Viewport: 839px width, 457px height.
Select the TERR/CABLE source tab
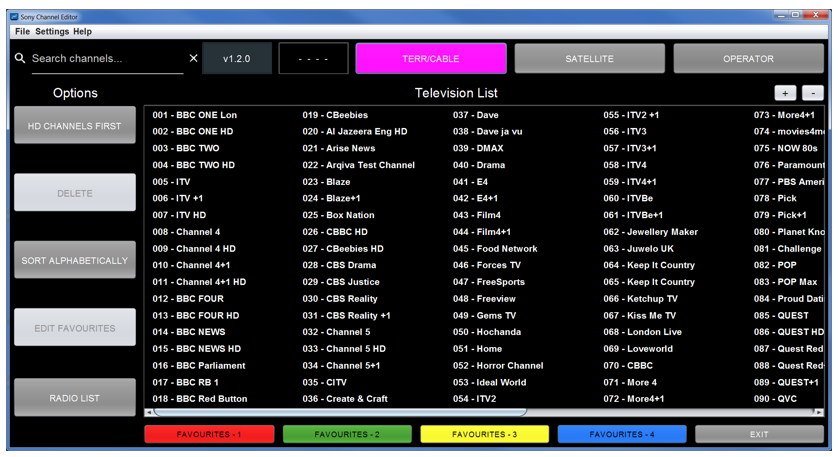(x=431, y=59)
